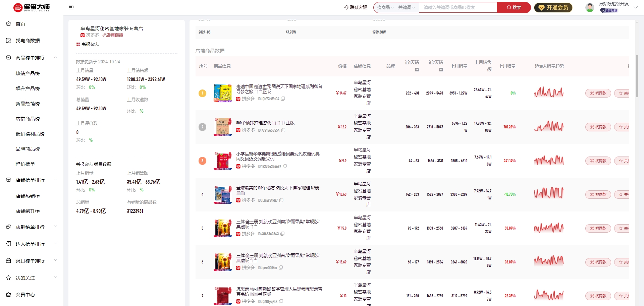Copy ID JQZBtyqNIX icon

pyautogui.click(x=281, y=302)
